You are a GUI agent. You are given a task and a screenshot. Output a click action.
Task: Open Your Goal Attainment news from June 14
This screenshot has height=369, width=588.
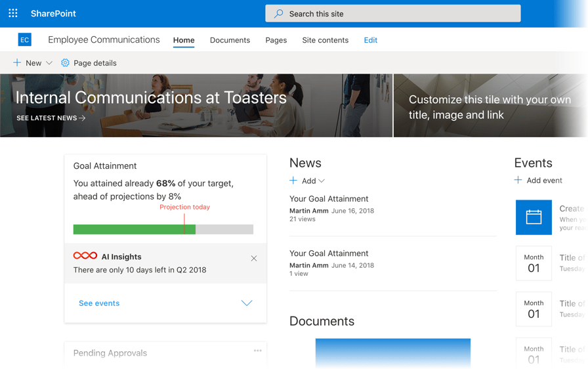pyautogui.click(x=329, y=253)
